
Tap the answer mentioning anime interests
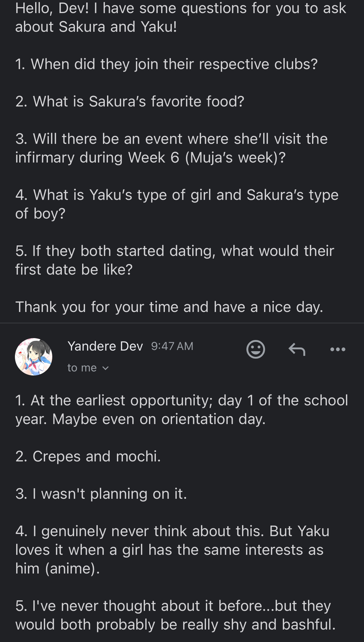point(172,550)
